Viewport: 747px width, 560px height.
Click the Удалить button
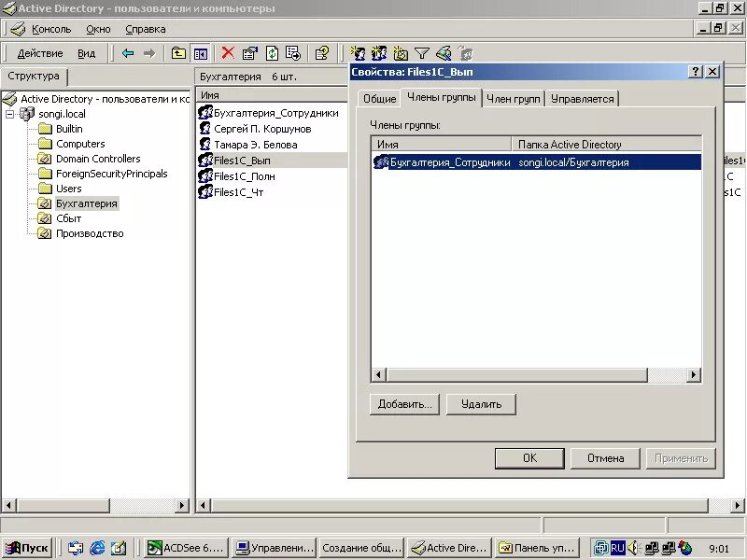coord(481,404)
